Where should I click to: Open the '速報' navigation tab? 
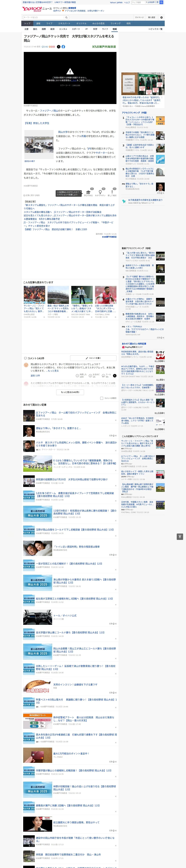[x=38, y=24]
